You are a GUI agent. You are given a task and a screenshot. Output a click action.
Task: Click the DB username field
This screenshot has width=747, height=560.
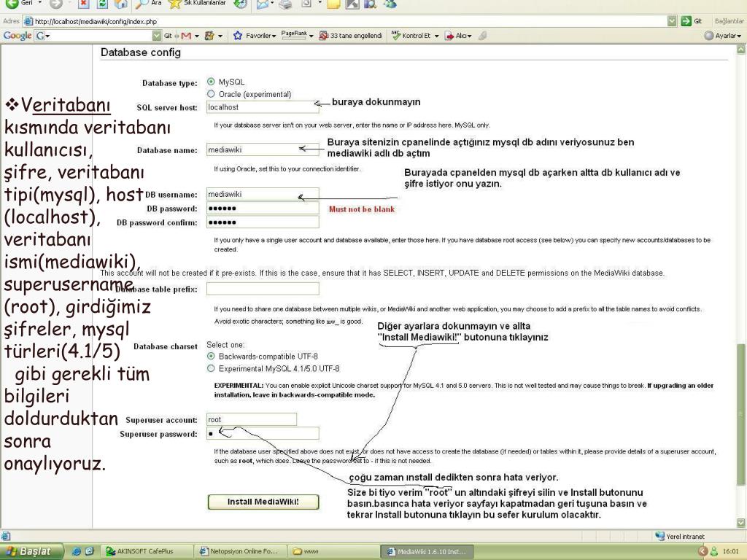click(x=263, y=194)
